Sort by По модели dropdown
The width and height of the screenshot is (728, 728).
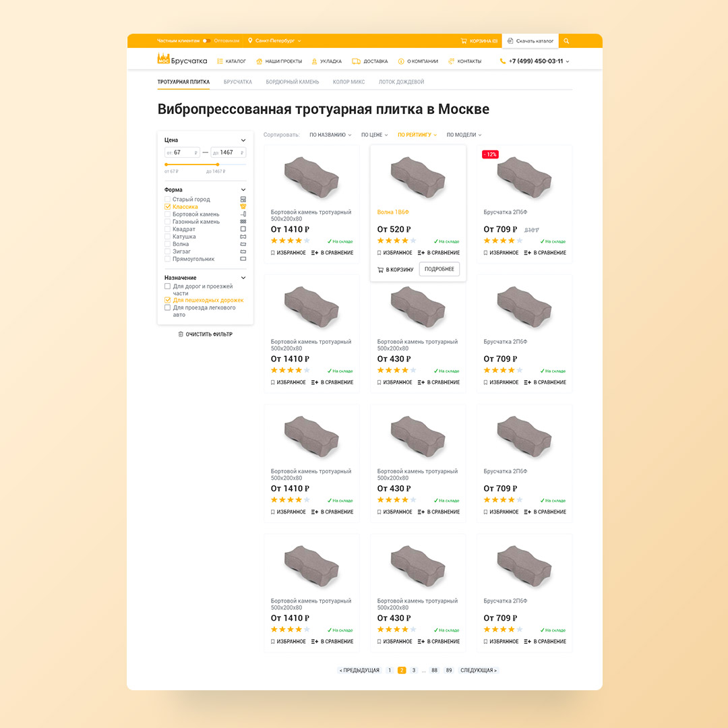click(464, 135)
